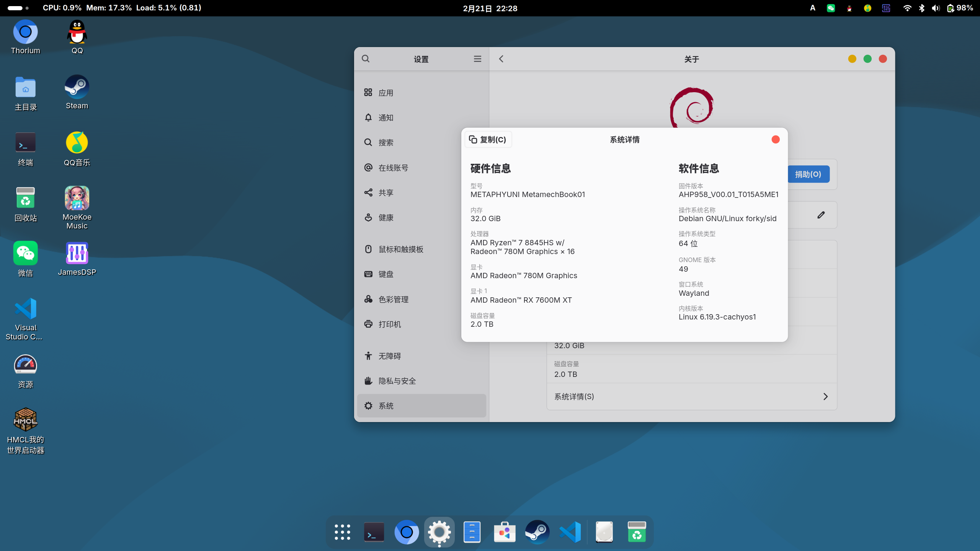Close the 系统详情 dialog
Screen dimensions: 980x551
click(x=776, y=140)
